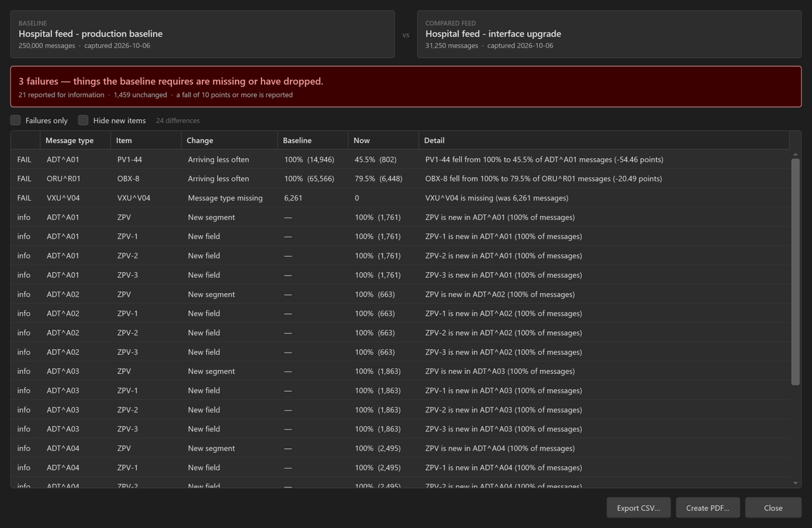This screenshot has width=812, height=528.
Task: Sort by the Message type column header
Action: click(75, 140)
